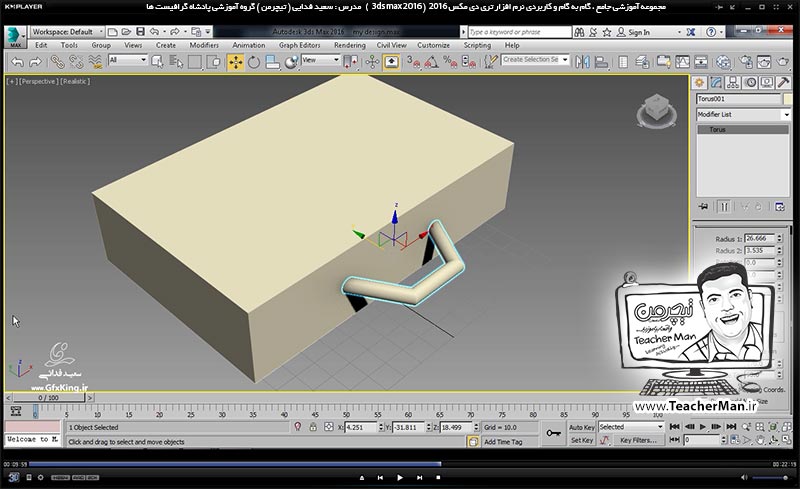This screenshot has width=800, height=489.
Task: Click the Set Key button
Action: [582, 440]
